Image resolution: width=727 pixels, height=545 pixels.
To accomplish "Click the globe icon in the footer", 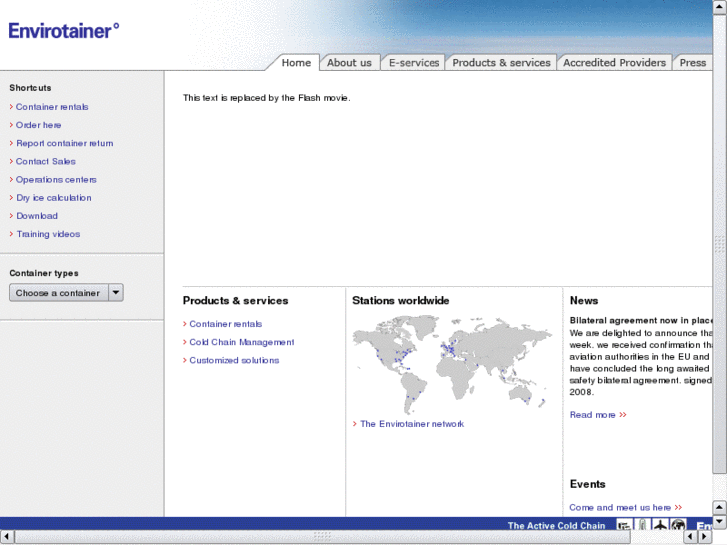I will pyautogui.click(x=678, y=526).
